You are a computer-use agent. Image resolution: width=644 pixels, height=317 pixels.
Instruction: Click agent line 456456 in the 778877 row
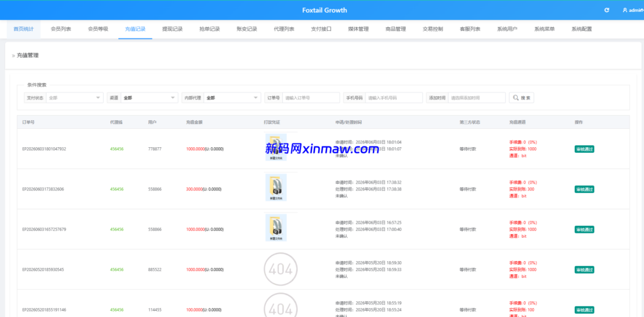coord(116,149)
